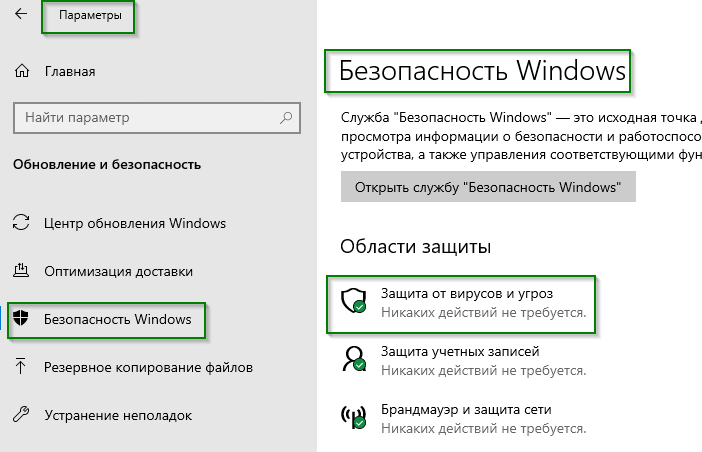This screenshot has height=452, width=702.
Task: Open Защита от вирусов и угроз
Action: pyautogui.click(x=467, y=295)
